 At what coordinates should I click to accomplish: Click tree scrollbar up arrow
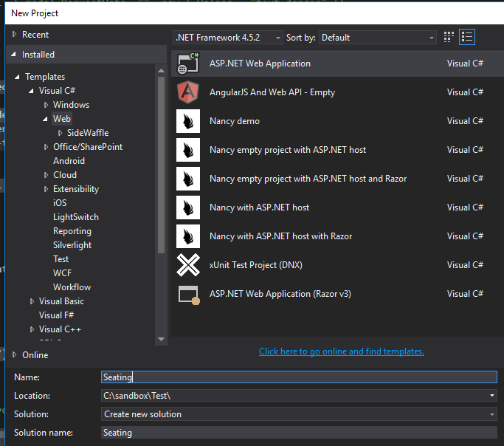pyautogui.click(x=162, y=70)
